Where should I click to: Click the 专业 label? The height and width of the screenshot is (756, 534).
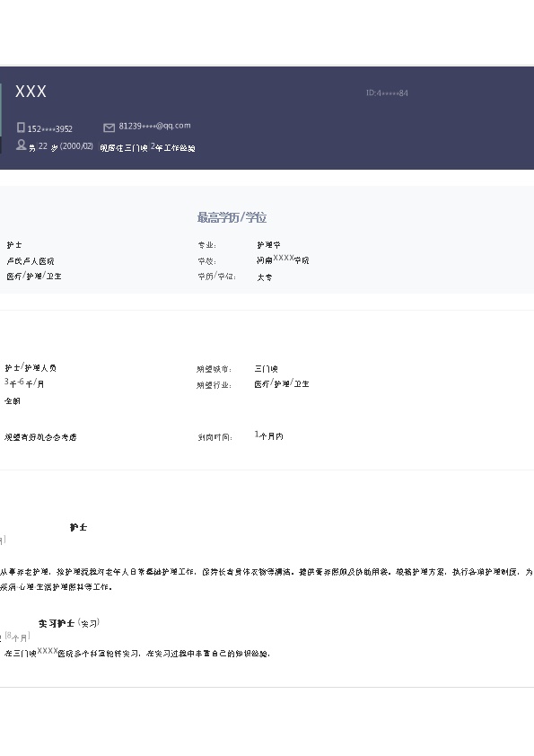(x=206, y=245)
